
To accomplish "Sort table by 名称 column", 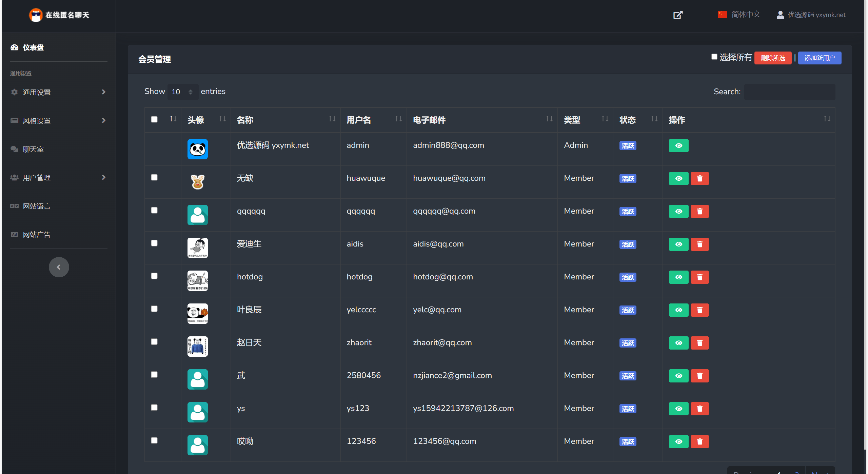I will point(285,120).
